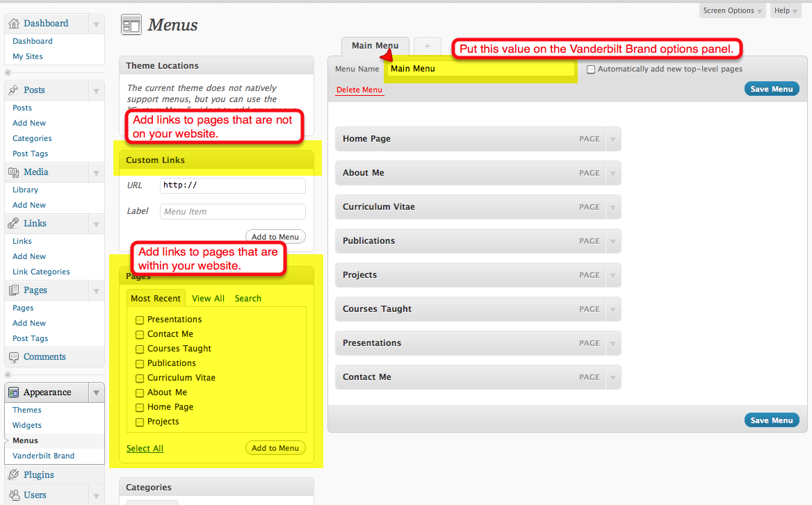Click the custom link URL field
This screenshot has width=812, height=505.
[x=232, y=185]
